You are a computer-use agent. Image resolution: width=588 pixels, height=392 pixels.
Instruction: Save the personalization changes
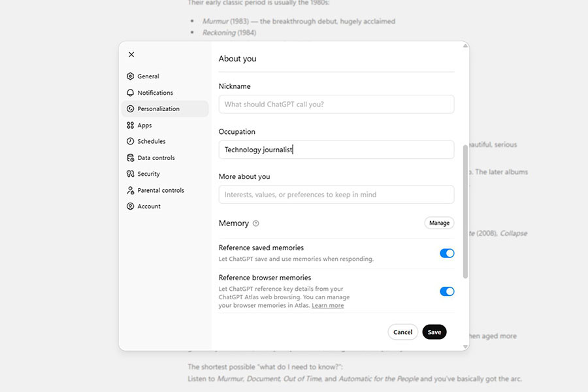point(434,332)
